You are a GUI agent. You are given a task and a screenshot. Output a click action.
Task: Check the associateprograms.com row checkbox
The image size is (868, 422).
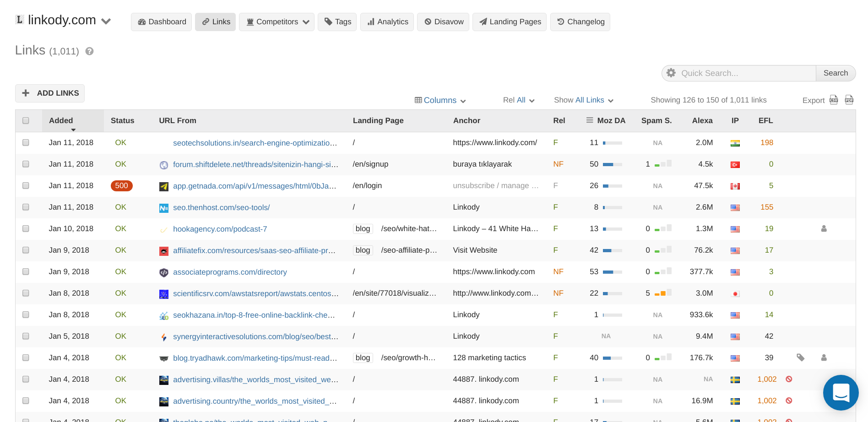tap(26, 272)
